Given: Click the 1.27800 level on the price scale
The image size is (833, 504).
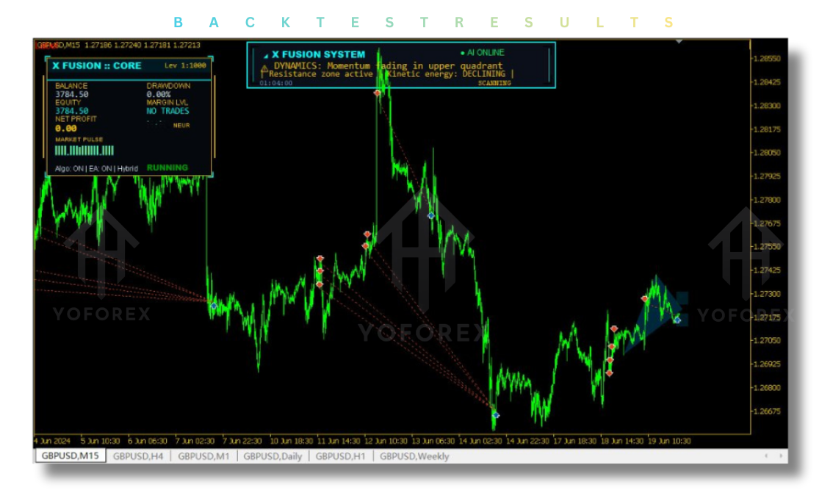Looking at the screenshot, I should point(765,200).
